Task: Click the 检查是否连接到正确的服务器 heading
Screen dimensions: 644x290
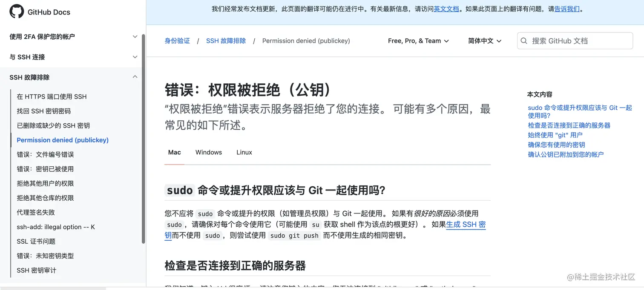Action: 235,266
